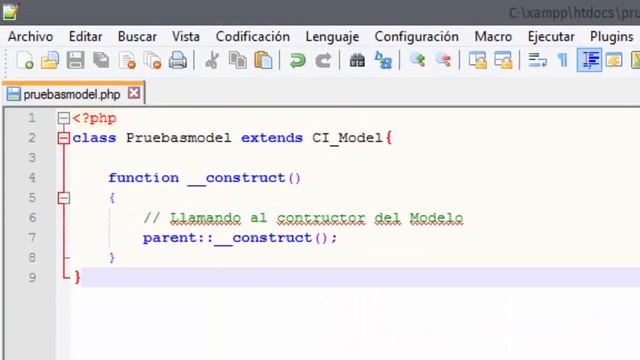Click the Close All documents icon
This screenshot has height=360, width=640.
tap(153, 60)
